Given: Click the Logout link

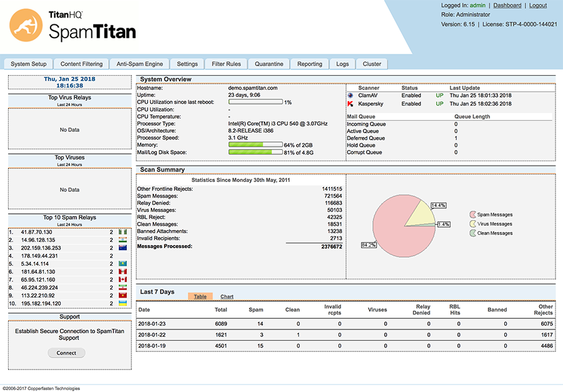Looking at the screenshot, I should point(537,6).
